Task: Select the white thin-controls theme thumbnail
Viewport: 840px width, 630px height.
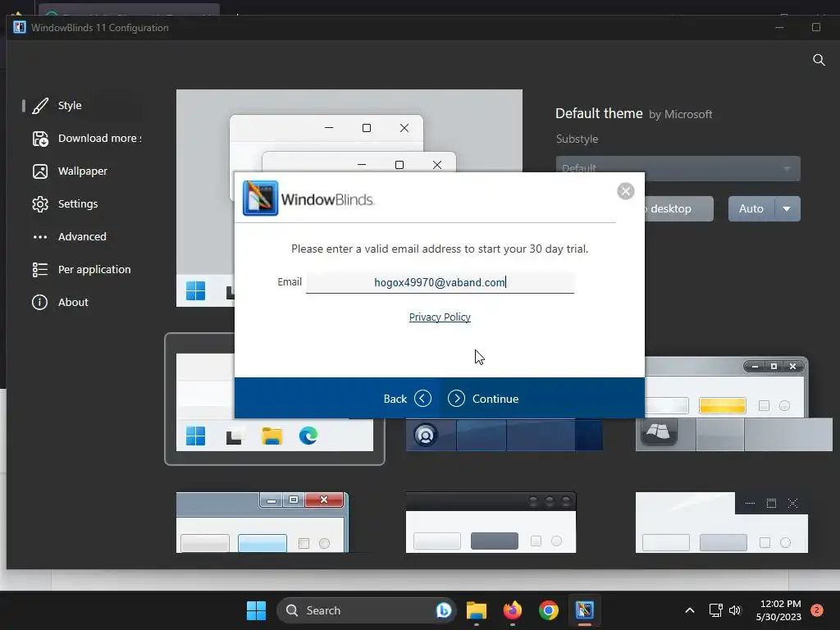Action: [722, 523]
